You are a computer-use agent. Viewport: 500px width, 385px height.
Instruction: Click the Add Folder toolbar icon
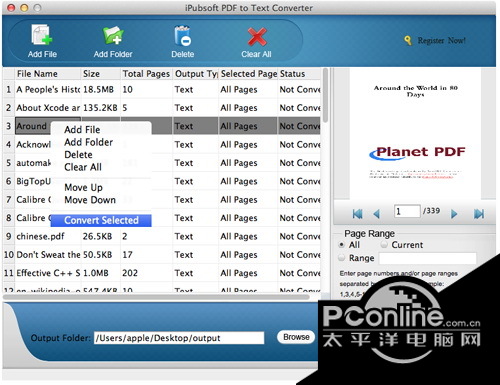point(113,35)
